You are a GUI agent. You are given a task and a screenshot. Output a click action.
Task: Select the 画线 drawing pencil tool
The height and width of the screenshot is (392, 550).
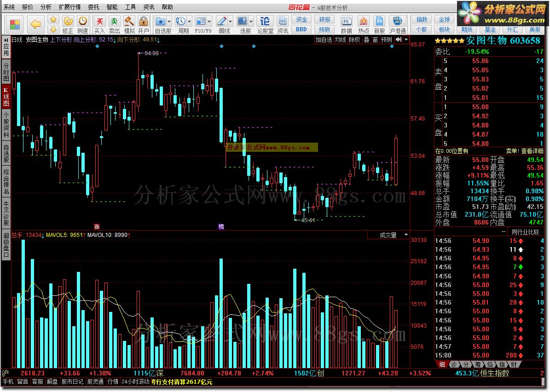[x=222, y=21]
